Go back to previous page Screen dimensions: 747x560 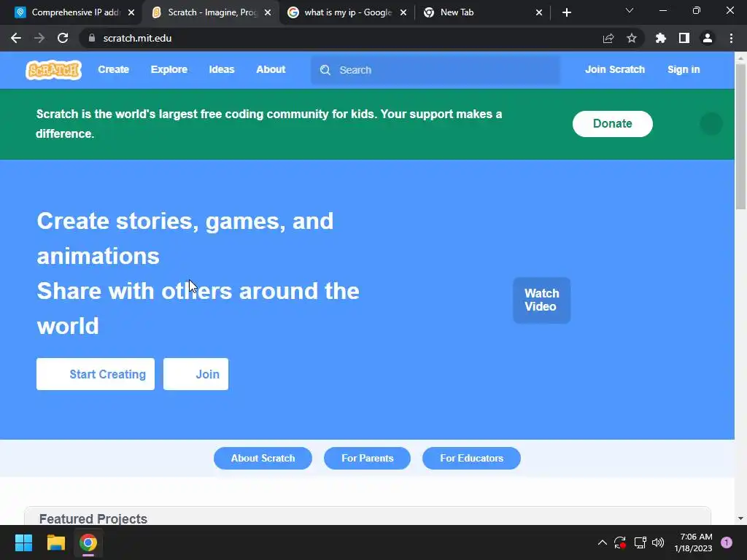pos(16,38)
